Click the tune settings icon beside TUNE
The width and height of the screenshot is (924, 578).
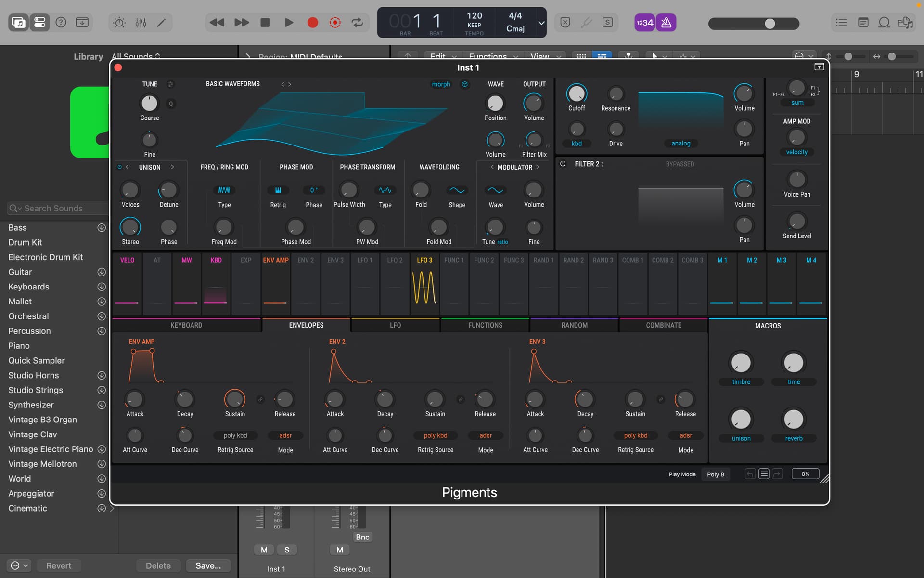point(170,84)
